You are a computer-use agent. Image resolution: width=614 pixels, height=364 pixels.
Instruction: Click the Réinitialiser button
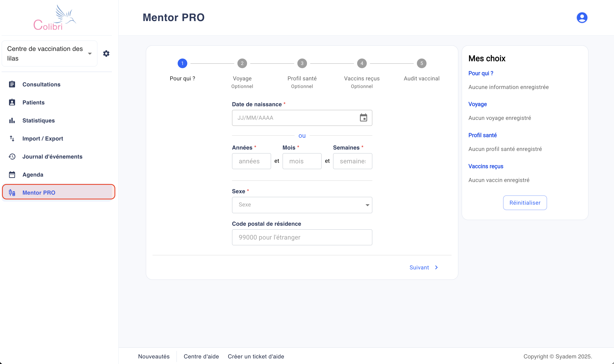pos(525,203)
